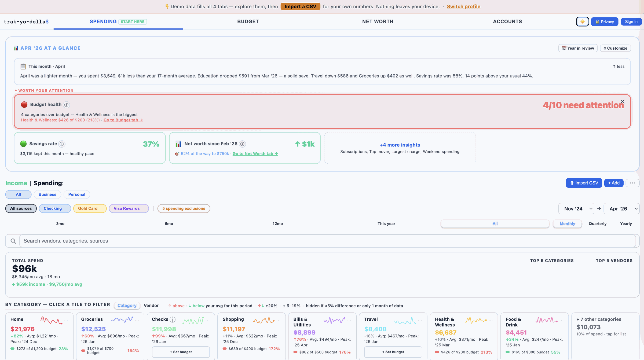Open the Customize options
Viewport: 644px width, 360px height.
[x=615, y=48]
